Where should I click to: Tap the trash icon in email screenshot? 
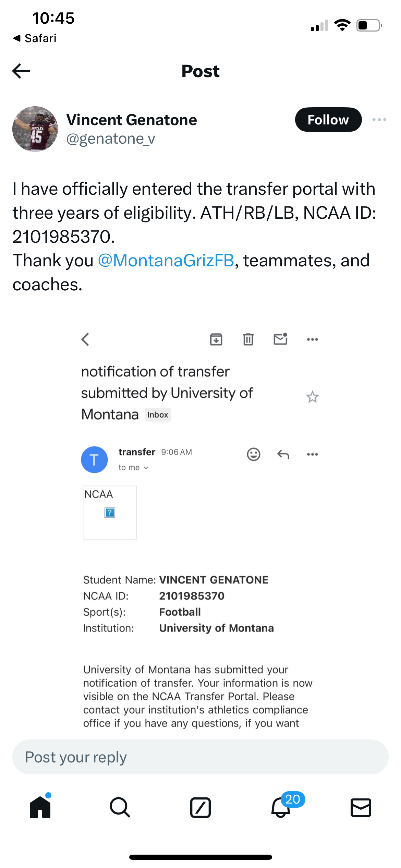click(248, 339)
